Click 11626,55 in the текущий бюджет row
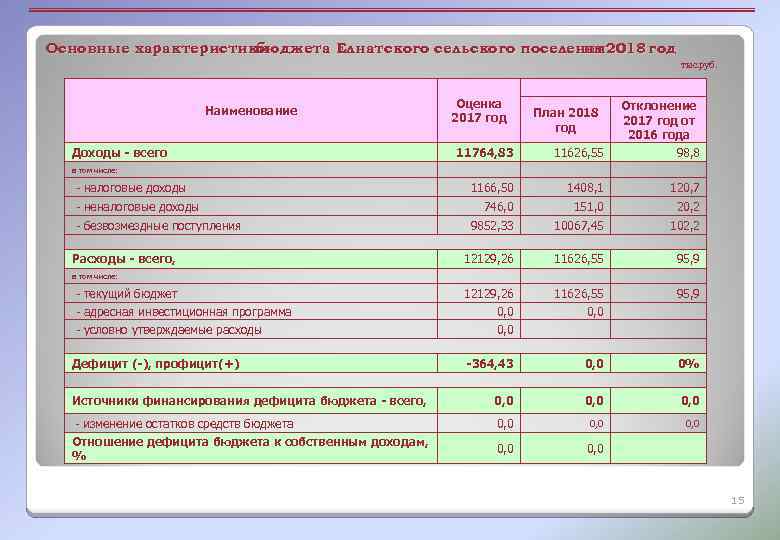The height and width of the screenshot is (540, 780). (579, 294)
